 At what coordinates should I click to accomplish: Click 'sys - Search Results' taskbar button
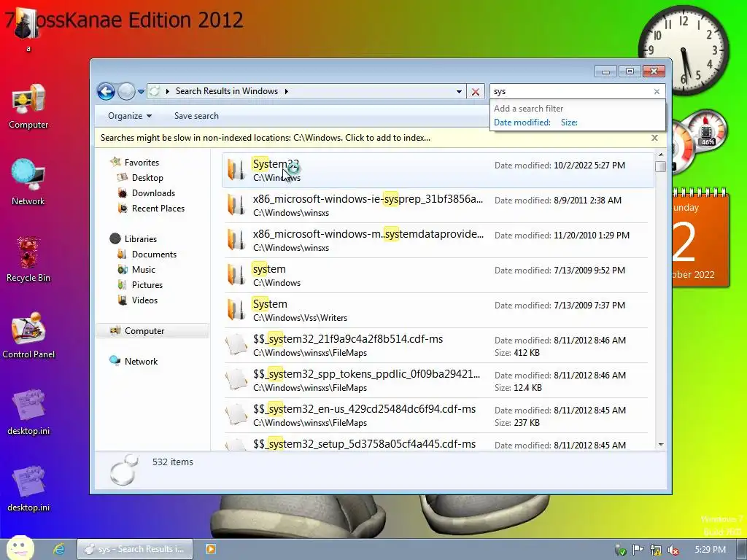click(135, 549)
